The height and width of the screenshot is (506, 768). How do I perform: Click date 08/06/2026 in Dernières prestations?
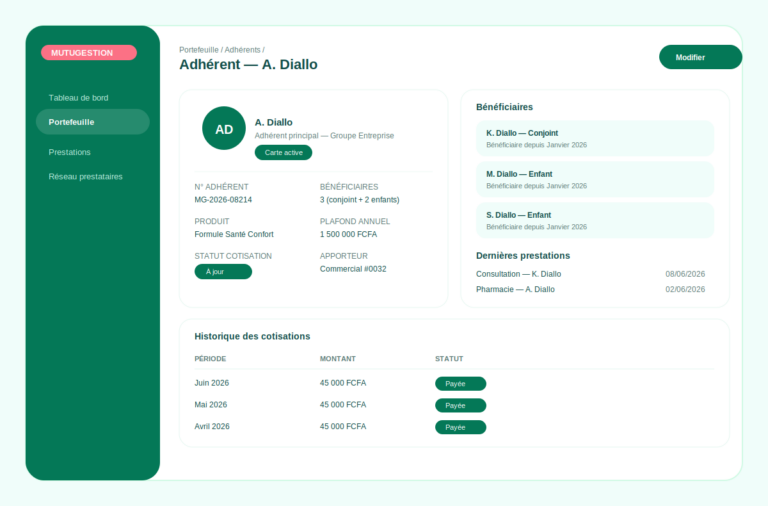(x=685, y=274)
